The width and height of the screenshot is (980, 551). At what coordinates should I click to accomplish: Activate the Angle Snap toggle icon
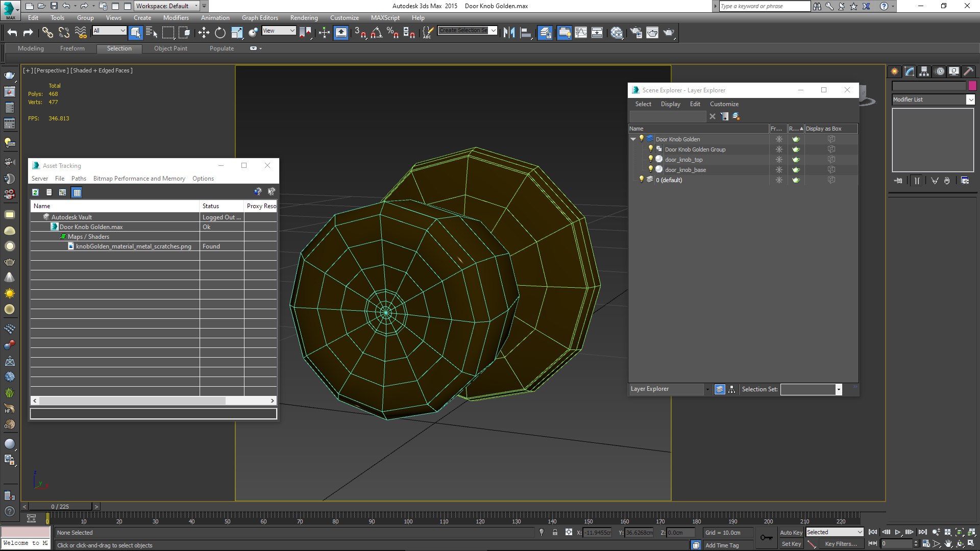[x=377, y=33]
